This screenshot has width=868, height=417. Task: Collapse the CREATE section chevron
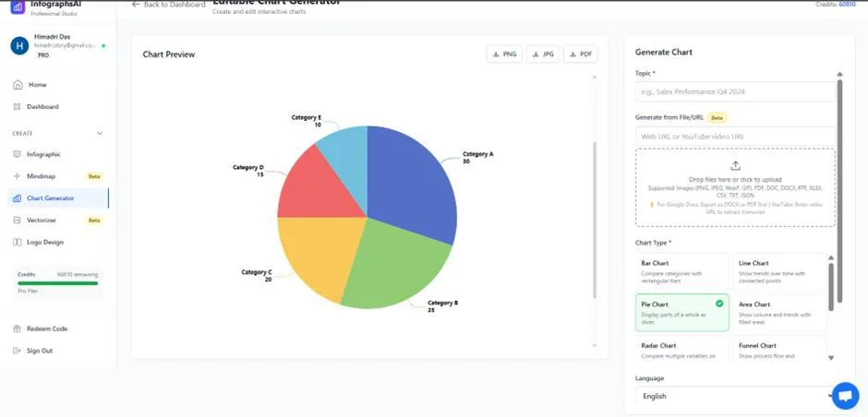tap(100, 134)
